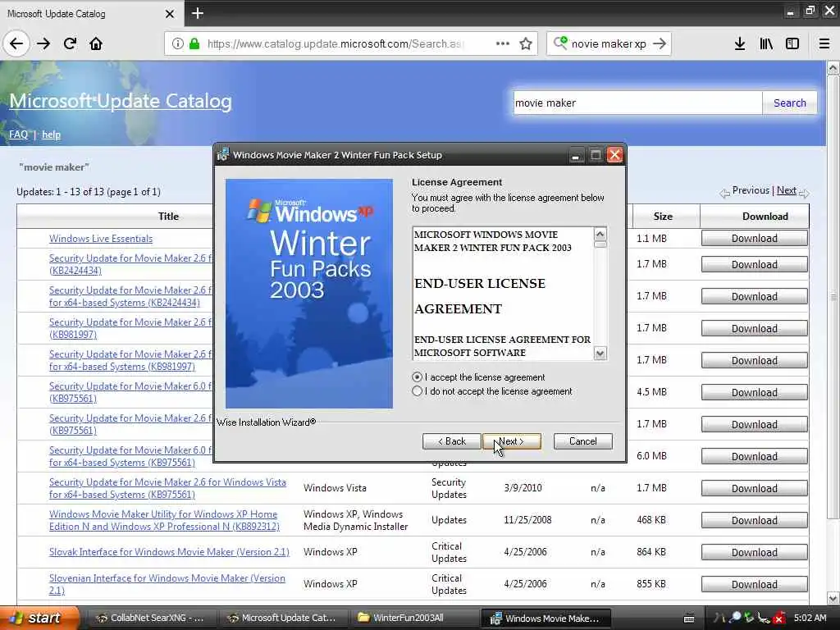840x630 pixels.
Task: Go back with the browser back arrow
Action: click(16, 43)
